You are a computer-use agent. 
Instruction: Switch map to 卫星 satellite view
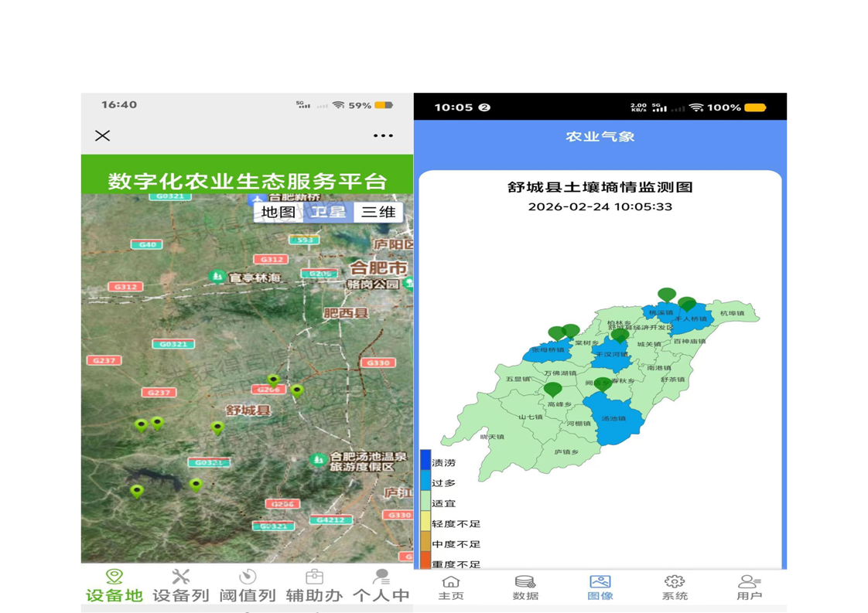(328, 212)
